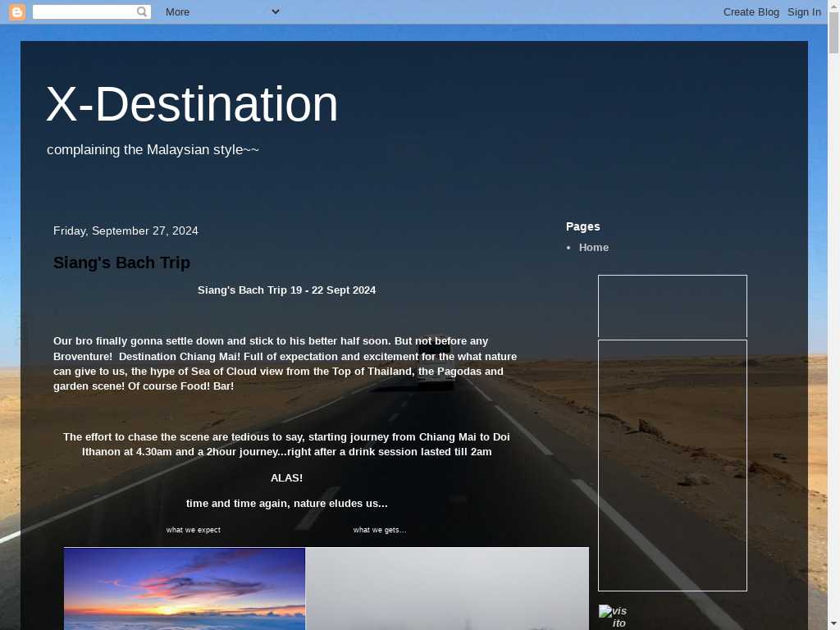Click the Friday, September 27, 2024 date header
840x630 pixels.
pyautogui.click(x=126, y=231)
